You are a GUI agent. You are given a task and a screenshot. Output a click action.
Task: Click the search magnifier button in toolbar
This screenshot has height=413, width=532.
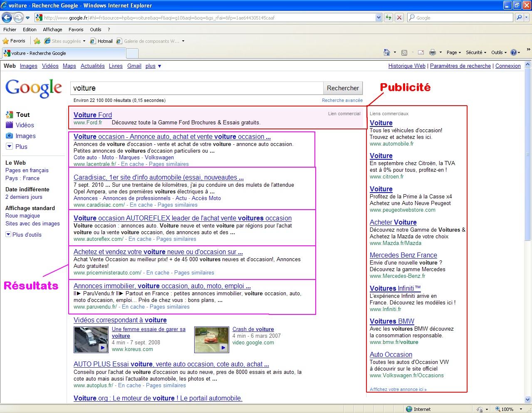519,17
